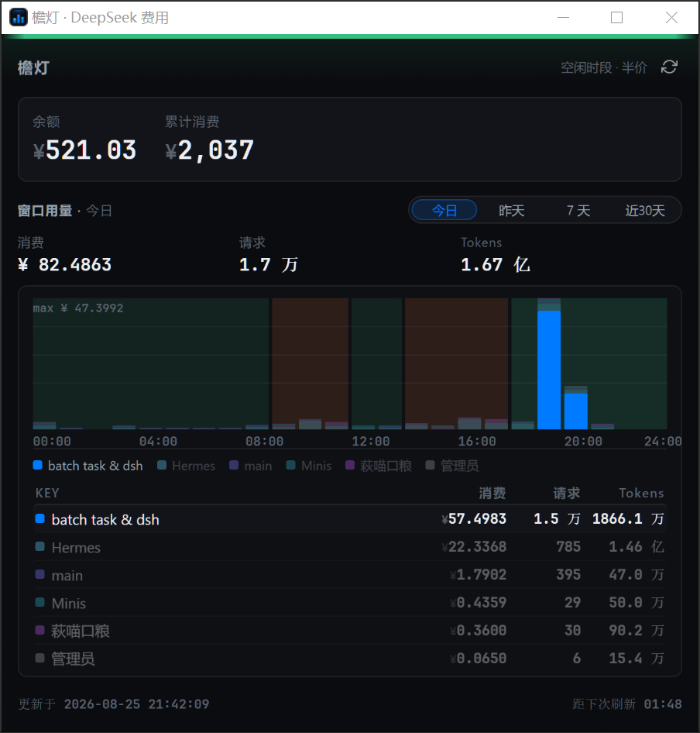The width and height of the screenshot is (700, 733).
Task: Select the Minis table row
Action: coord(350,603)
